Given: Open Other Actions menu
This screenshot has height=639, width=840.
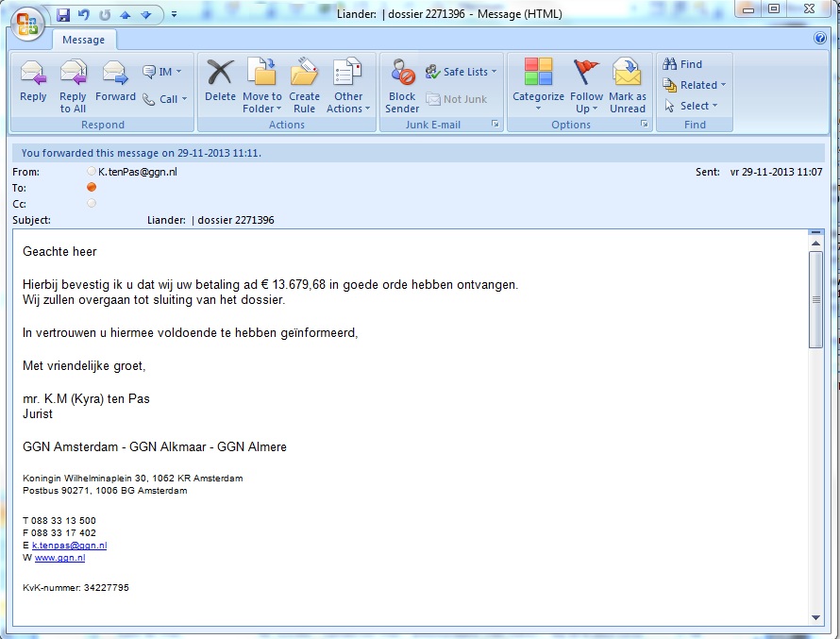Looking at the screenshot, I should [348, 86].
